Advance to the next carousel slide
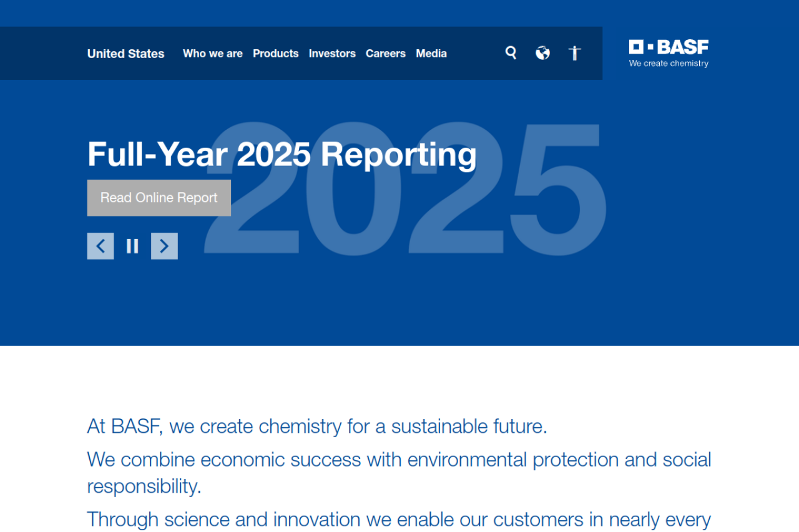Viewport: 799px width, 532px height. click(164, 246)
